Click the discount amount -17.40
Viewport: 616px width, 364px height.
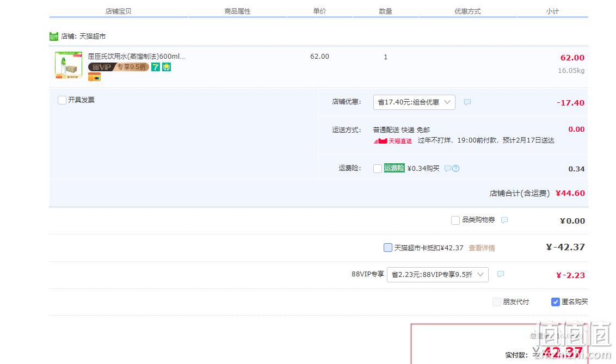click(x=570, y=103)
